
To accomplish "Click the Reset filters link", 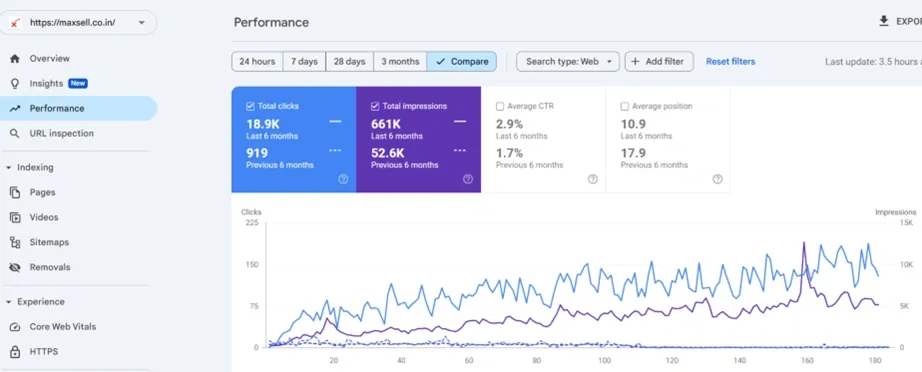I will (730, 61).
